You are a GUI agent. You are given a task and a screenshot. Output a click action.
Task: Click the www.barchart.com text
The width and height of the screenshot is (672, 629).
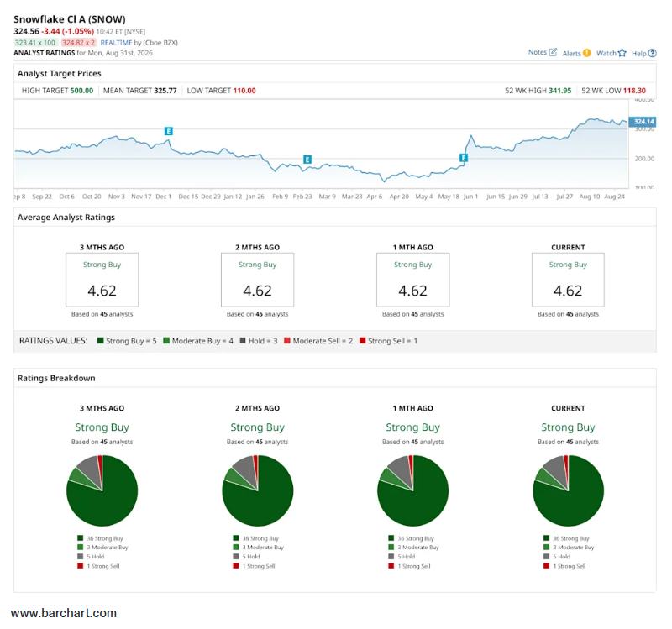tap(64, 613)
